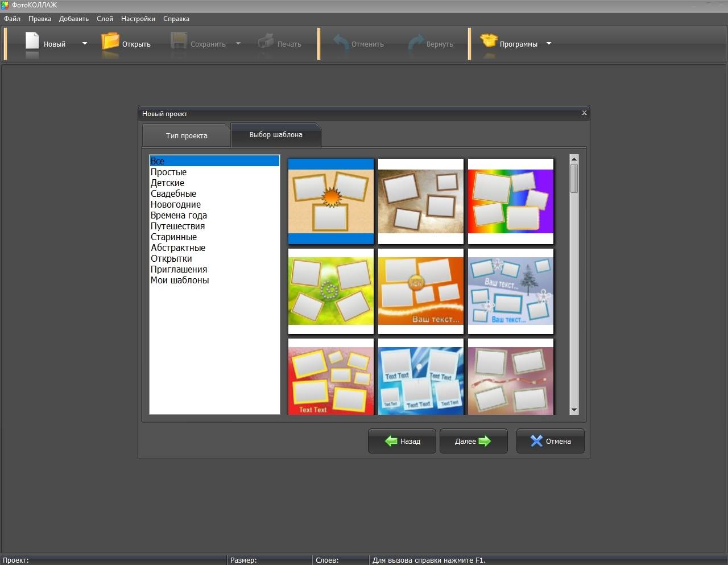Expand the Программы dropdown arrow
The width and height of the screenshot is (728, 565).
(x=549, y=43)
